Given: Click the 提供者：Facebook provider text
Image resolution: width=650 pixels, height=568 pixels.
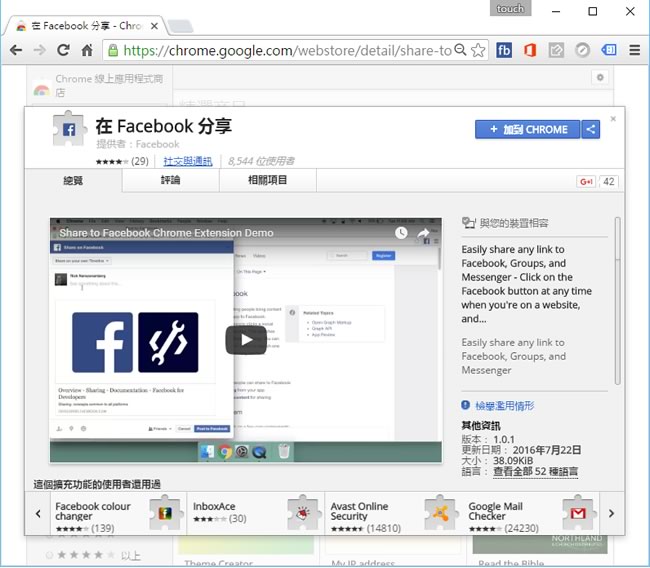Looking at the screenshot, I should tap(138, 144).
